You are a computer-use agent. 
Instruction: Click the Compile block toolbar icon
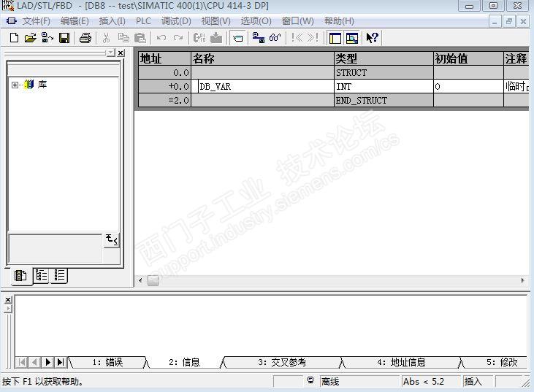tap(199, 38)
